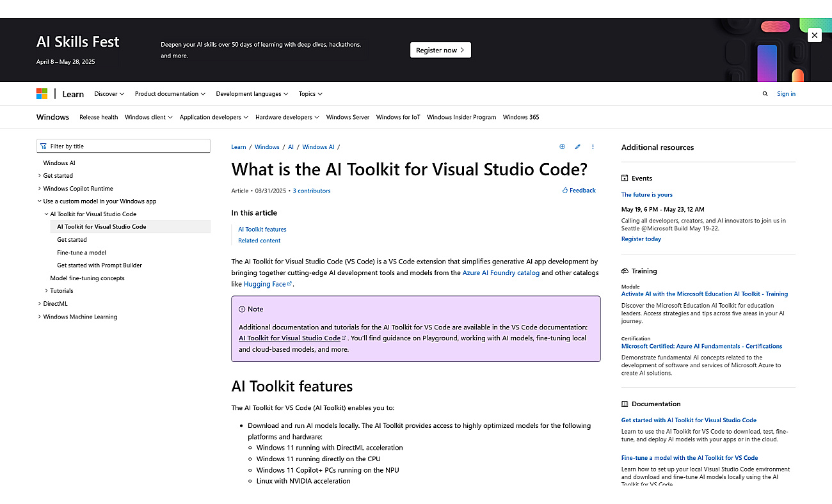
Task: Expand the Development languages menu
Action: coord(252,94)
